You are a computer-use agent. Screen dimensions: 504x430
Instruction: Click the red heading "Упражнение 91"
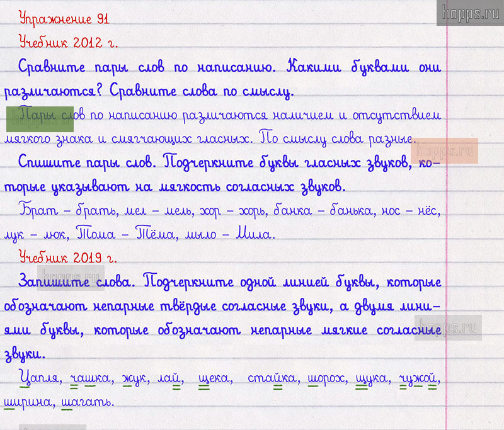tap(64, 19)
